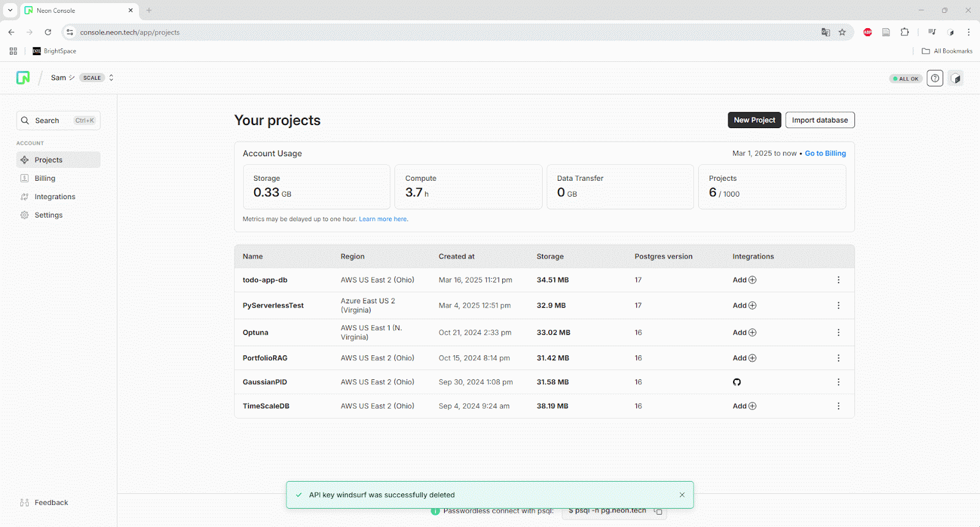This screenshot has width=980, height=527.
Task: Open the Search field in sidebar
Action: point(58,121)
